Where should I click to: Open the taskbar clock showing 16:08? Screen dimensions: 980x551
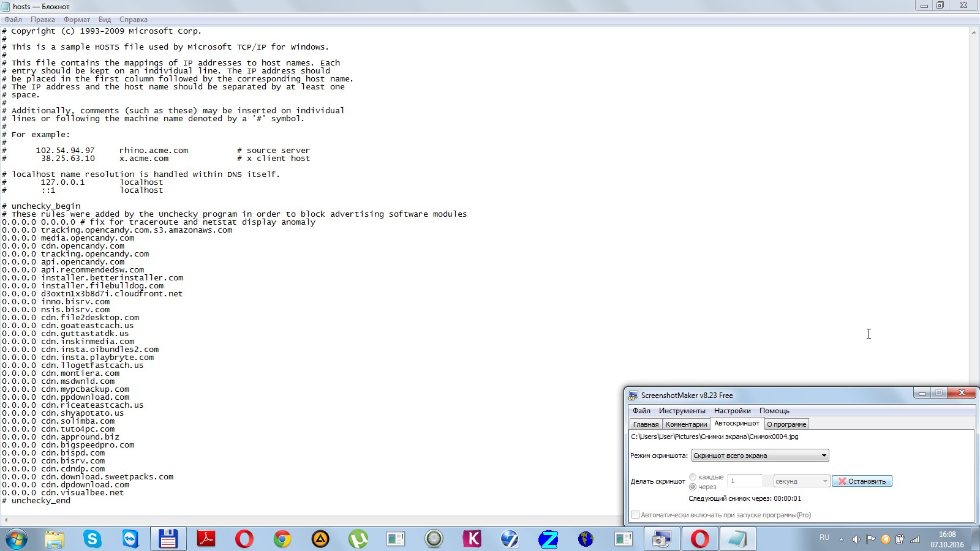(x=947, y=539)
